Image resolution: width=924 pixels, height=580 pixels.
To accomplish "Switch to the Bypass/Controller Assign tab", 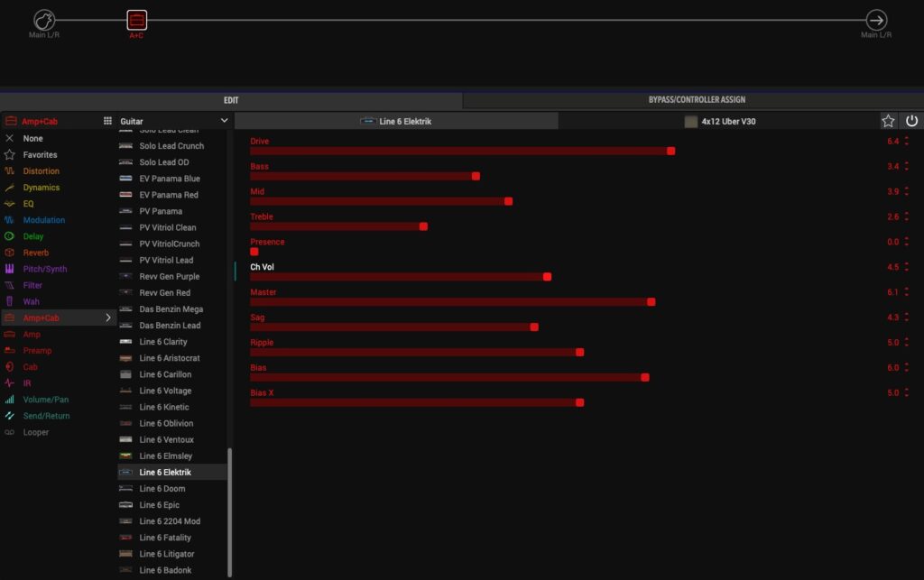I will click(696, 99).
